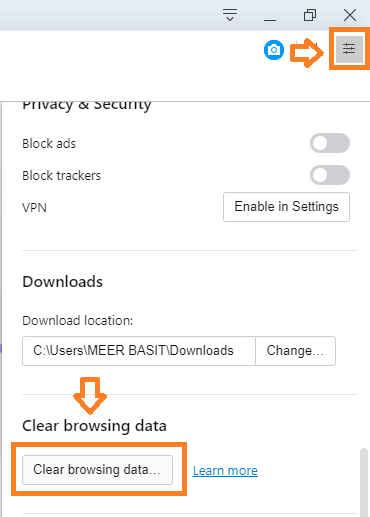Click the Block trackers label
The height and width of the screenshot is (517, 370).
point(61,175)
